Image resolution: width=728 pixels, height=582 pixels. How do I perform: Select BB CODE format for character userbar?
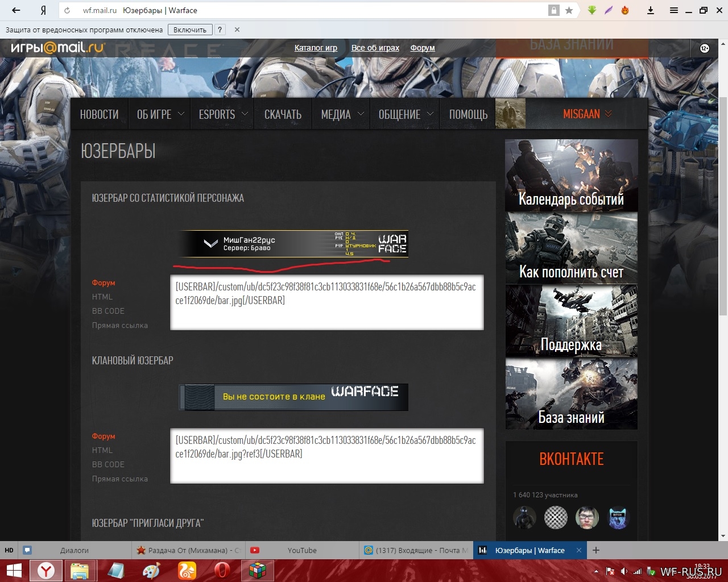point(108,311)
